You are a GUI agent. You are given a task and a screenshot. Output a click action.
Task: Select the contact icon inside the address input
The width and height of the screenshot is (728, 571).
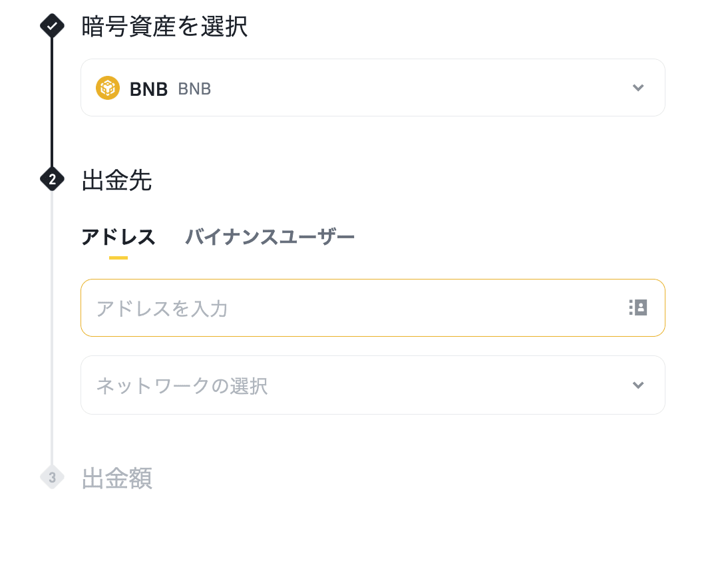coord(637,307)
